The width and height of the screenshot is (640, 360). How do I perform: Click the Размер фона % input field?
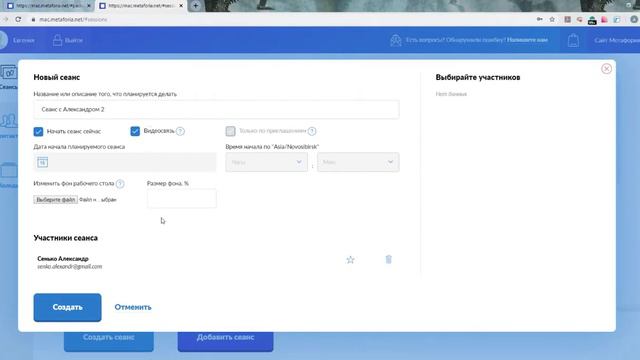(182, 199)
